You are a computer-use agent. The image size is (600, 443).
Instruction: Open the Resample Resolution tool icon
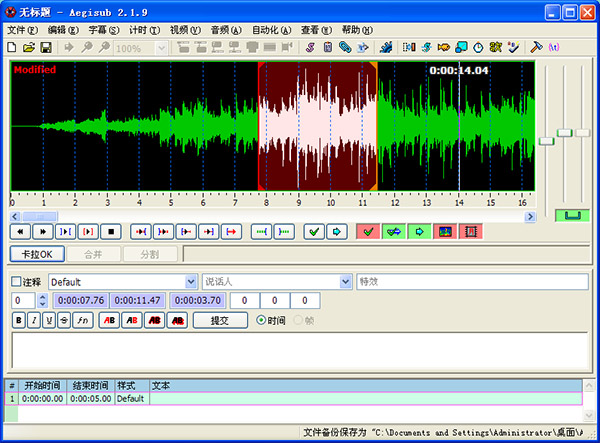461,47
